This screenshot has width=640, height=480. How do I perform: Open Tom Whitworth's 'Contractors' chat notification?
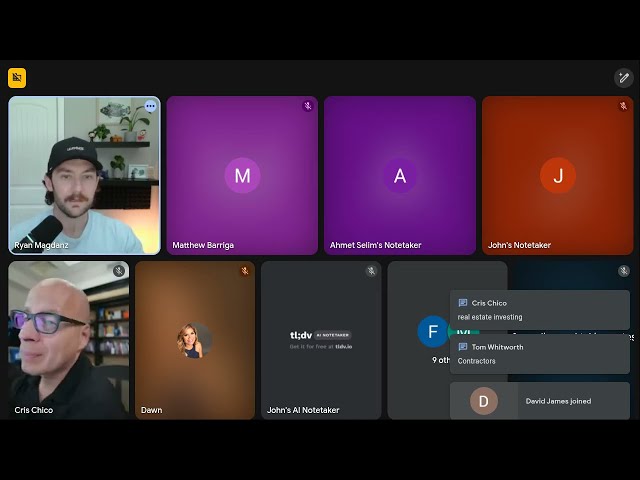click(540, 354)
